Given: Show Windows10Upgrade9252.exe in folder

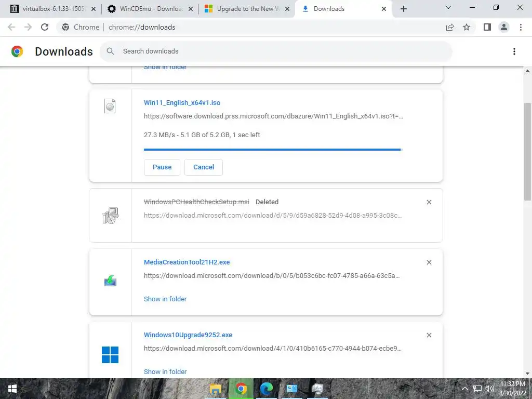Looking at the screenshot, I should [165, 371].
